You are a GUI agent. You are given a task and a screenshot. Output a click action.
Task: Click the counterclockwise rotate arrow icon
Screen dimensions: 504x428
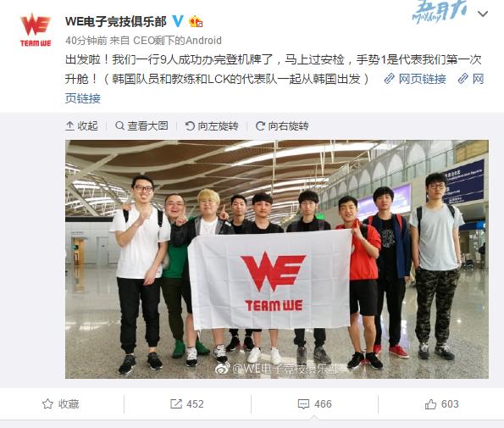tap(190, 125)
